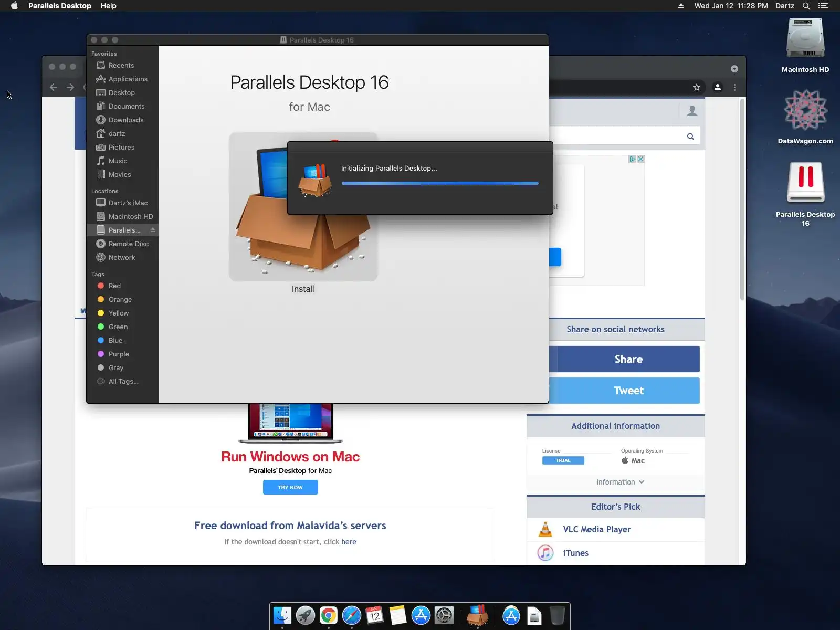The width and height of the screenshot is (840, 630).
Task: Select Remote Disc under Locations
Action: pos(122,244)
